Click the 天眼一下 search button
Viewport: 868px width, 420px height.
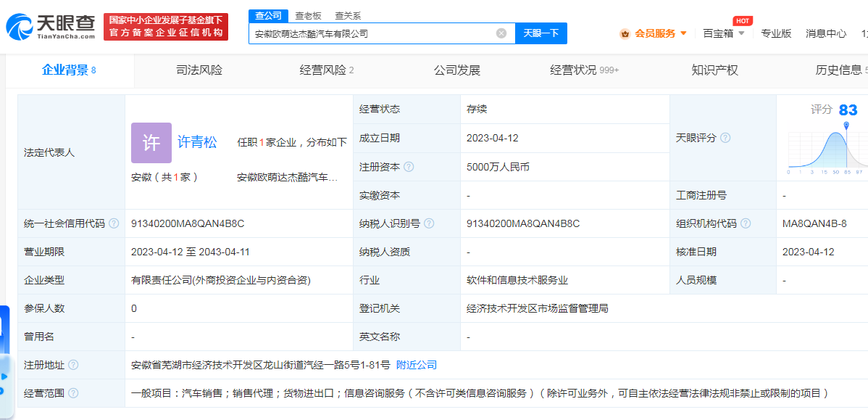[541, 33]
